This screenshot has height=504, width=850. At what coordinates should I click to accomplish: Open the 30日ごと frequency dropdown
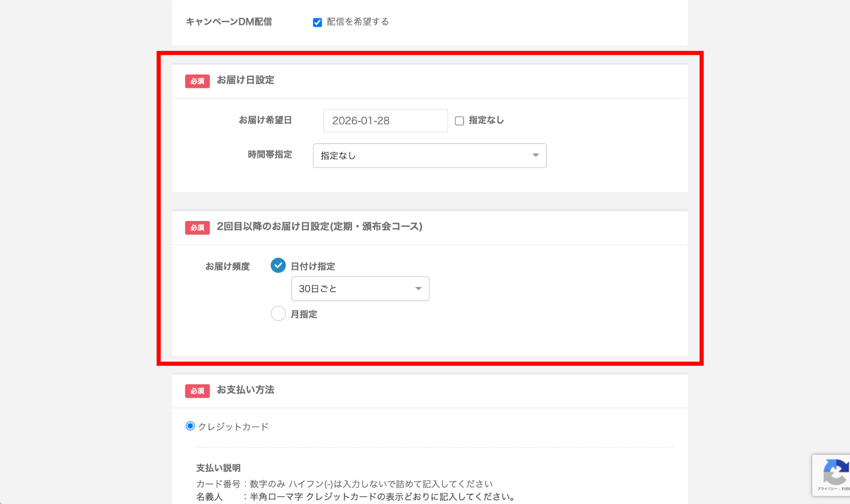tap(360, 289)
